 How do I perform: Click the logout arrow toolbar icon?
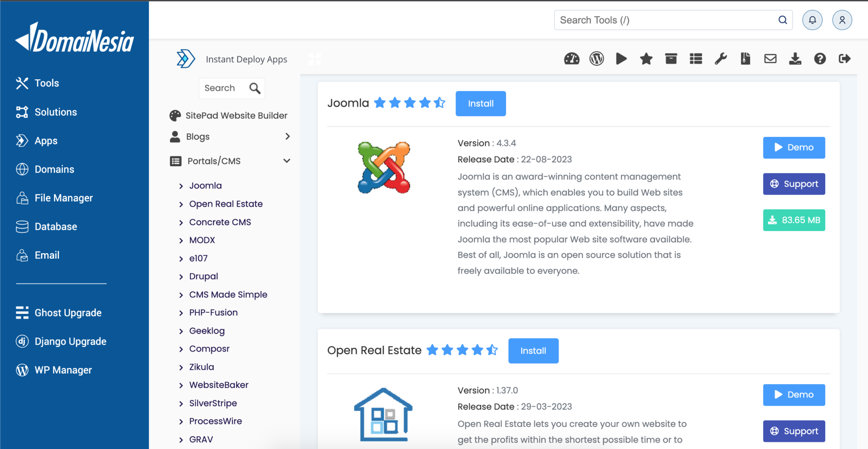coord(844,59)
